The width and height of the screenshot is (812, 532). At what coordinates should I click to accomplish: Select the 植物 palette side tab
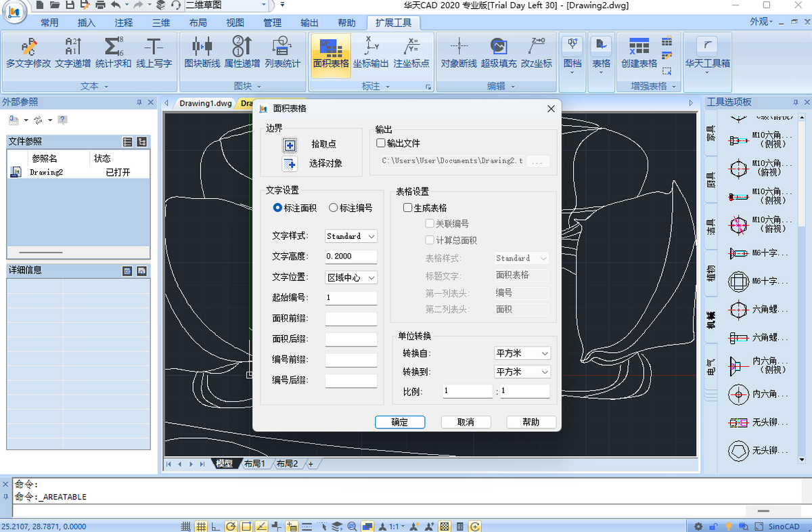coord(711,275)
